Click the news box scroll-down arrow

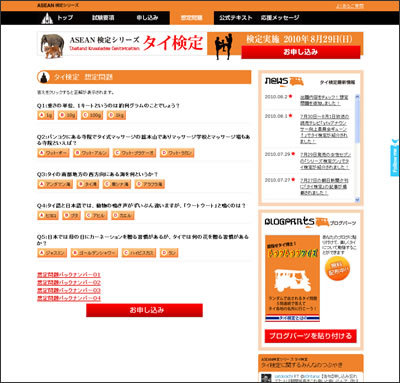tap(357, 200)
